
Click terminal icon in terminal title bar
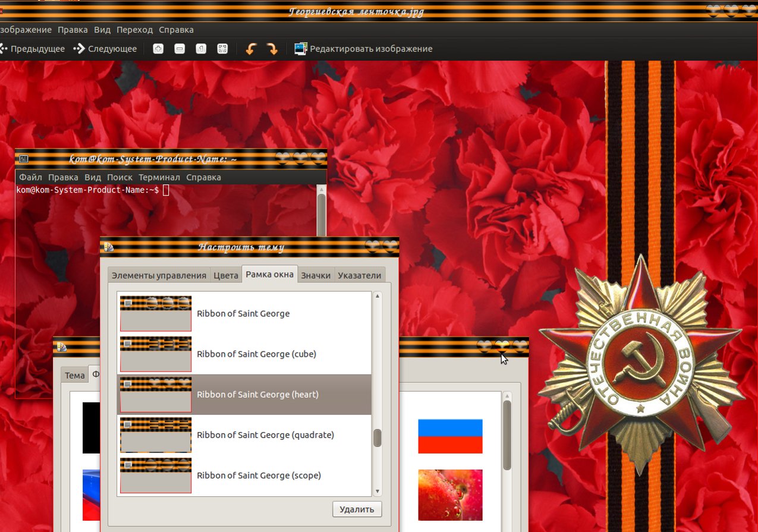coord(24,159)
